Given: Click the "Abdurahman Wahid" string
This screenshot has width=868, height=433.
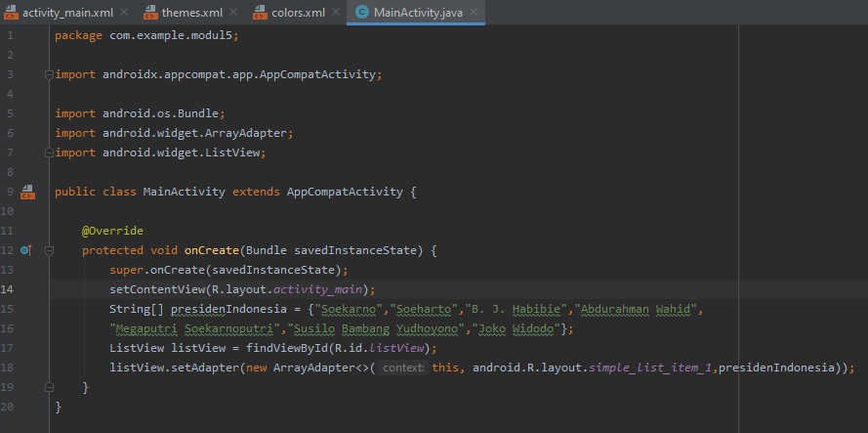Looking at the screenshot, I should 636,309.
